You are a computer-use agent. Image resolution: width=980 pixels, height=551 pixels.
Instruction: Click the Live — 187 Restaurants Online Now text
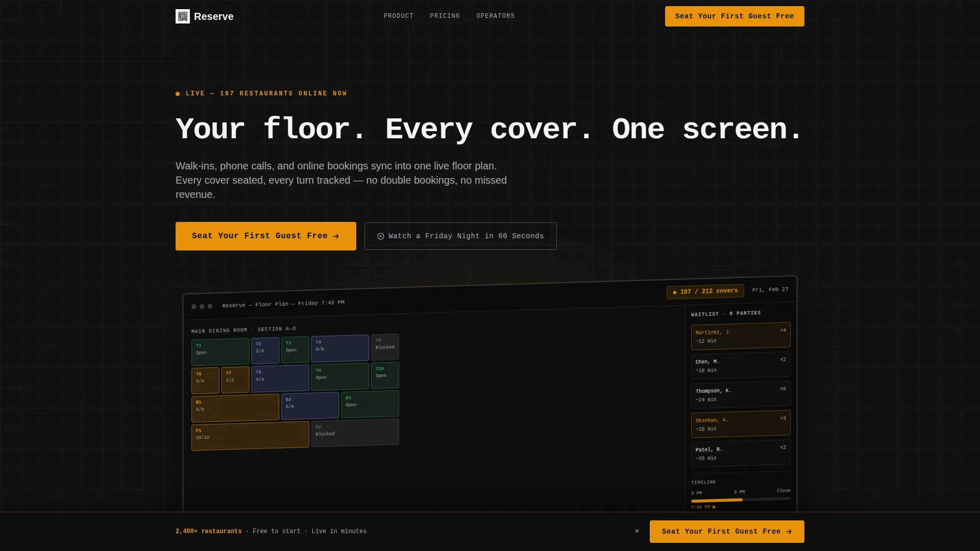tap(266, 94)
